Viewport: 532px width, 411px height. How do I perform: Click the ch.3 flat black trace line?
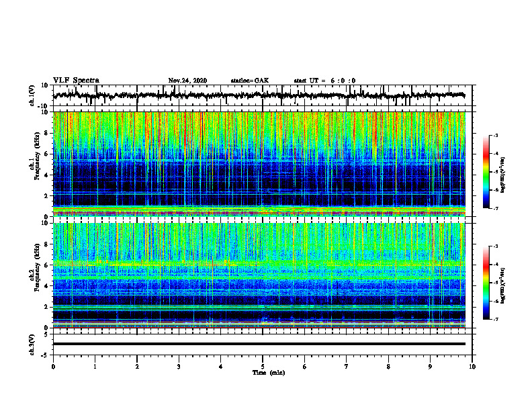[x=259, y=344]
